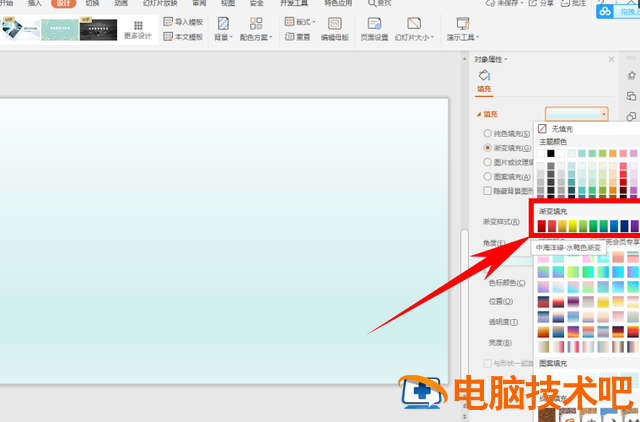Switch to 动画 animation tab
The width and height of the screenshot is (640, 422).
click(121, 3)
